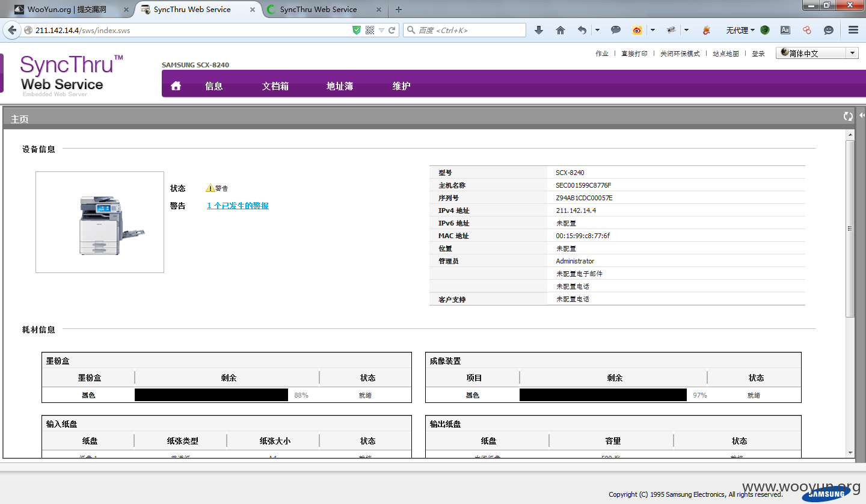The image size is (866, 504).
Task: Expand the dropdown next to insect icon
Action: coord(686,30)
